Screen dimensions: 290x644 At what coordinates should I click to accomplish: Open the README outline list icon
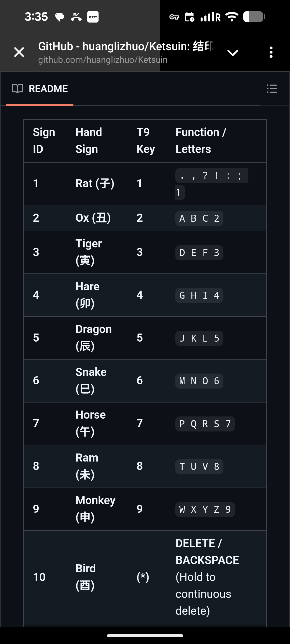tap(272, 89)
